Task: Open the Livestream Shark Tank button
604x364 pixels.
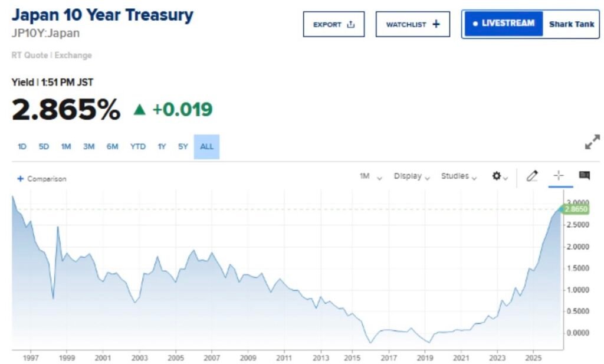Action: (530, 24)
